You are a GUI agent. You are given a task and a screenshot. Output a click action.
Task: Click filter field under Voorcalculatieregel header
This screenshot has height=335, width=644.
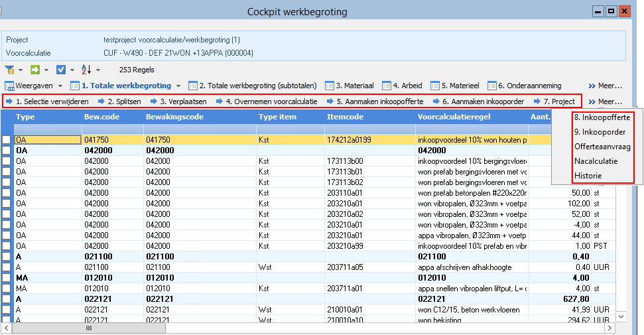click(472, 129)
